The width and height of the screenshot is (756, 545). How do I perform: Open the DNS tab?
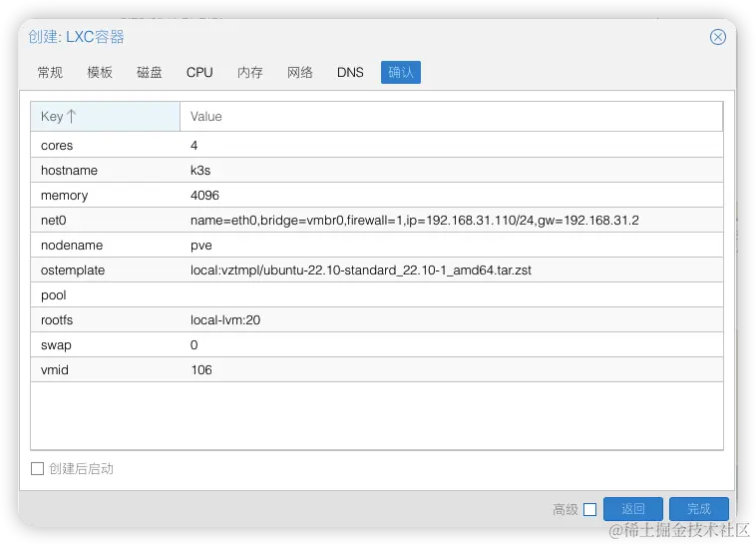point(350,73)
